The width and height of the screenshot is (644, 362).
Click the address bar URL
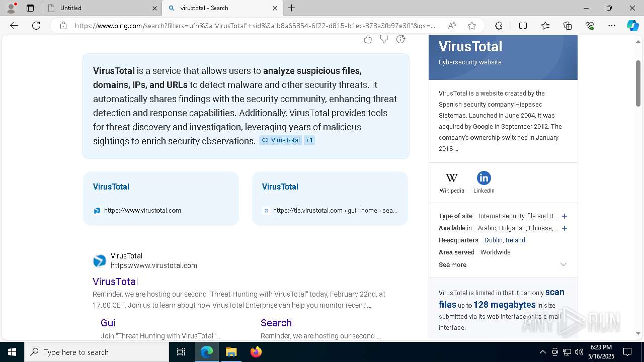255,26
